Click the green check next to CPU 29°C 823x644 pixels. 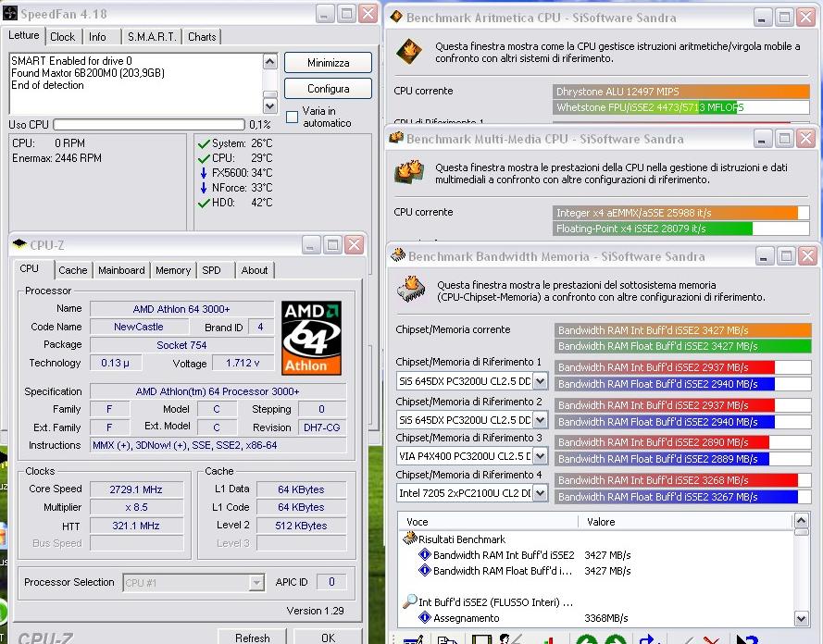pyautogui.click(x=204, y=158)
